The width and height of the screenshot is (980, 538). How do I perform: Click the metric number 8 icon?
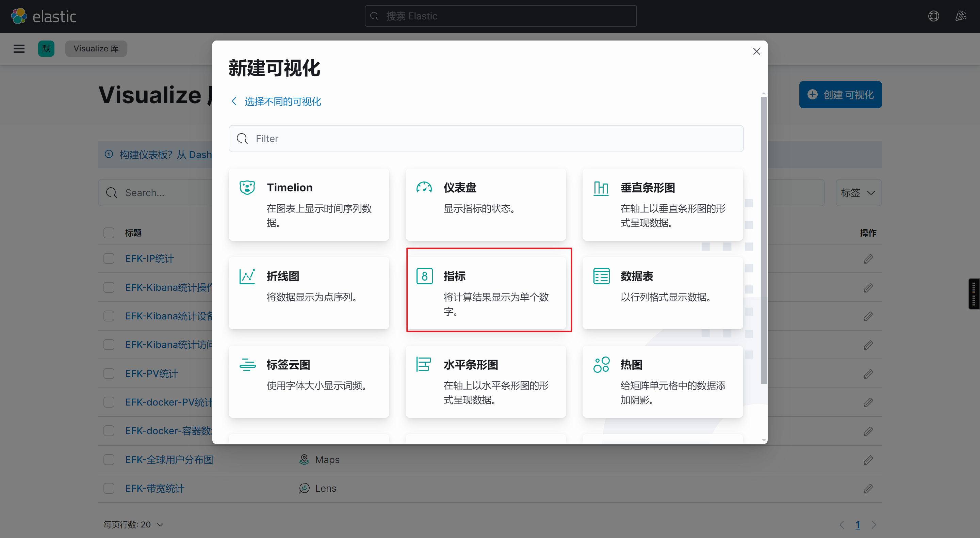[424, 276]
